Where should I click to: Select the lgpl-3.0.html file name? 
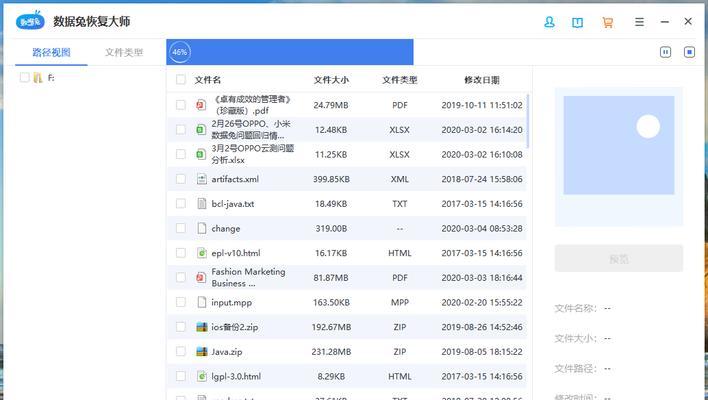[236, 376]
